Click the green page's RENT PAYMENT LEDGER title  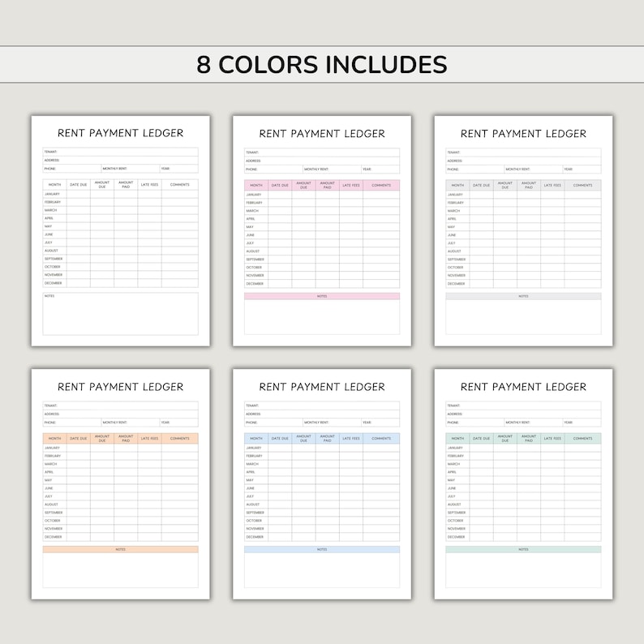[523, 387]
